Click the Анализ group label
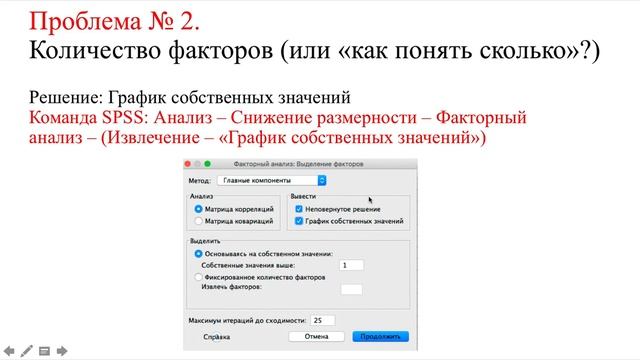 point(201,196)
